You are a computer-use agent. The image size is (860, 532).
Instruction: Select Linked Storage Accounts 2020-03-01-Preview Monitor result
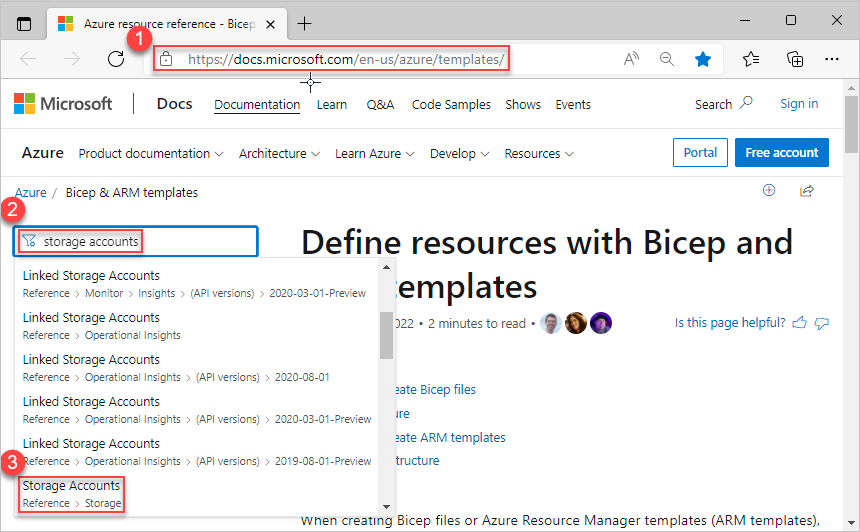(194, 284)
